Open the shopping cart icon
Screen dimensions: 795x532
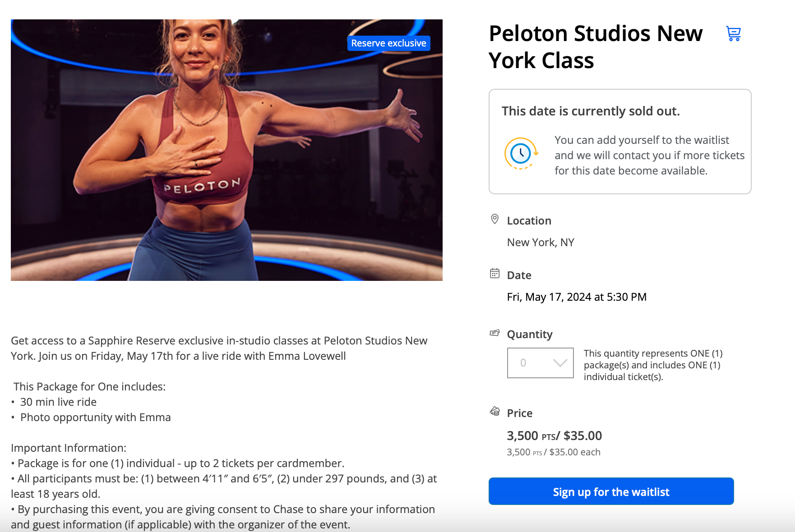click(733, 34)
